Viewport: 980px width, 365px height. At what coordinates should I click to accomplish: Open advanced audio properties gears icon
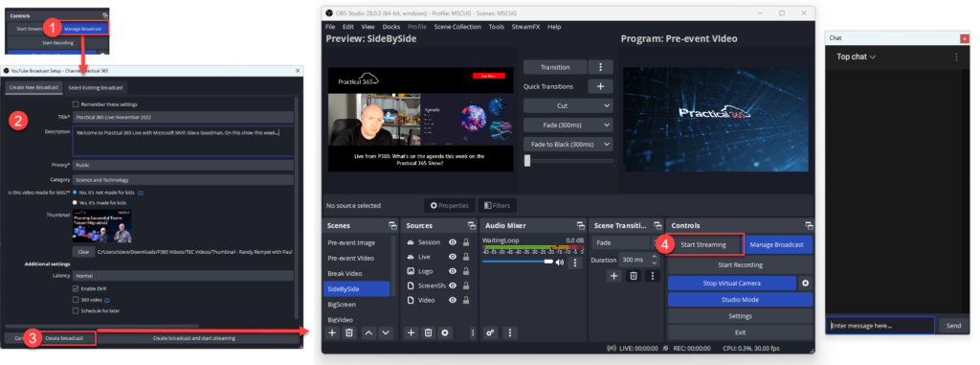(x=491, y=333)
